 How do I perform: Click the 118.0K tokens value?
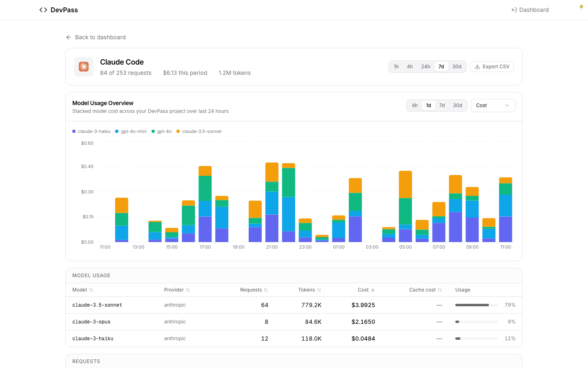click(312, 339)
